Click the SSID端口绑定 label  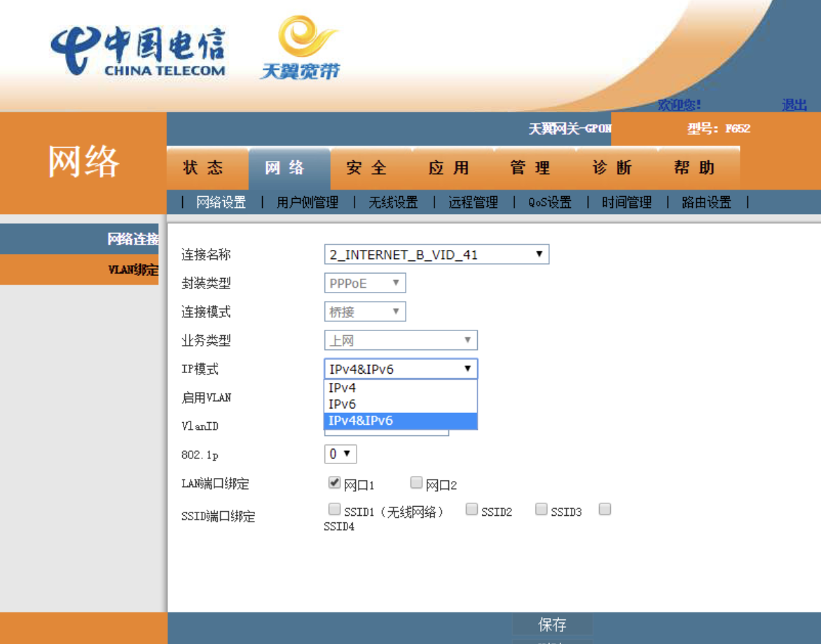219,517
